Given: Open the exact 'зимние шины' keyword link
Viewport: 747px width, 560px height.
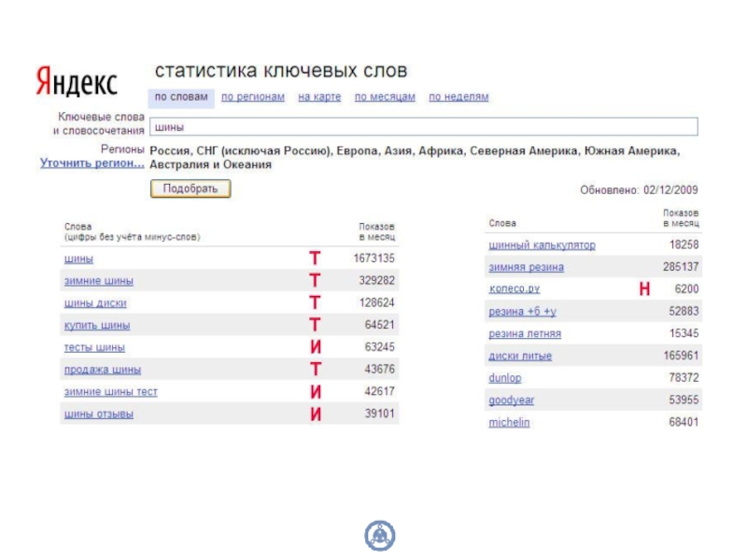Looking at the screenshot, I should pos(99,281).
